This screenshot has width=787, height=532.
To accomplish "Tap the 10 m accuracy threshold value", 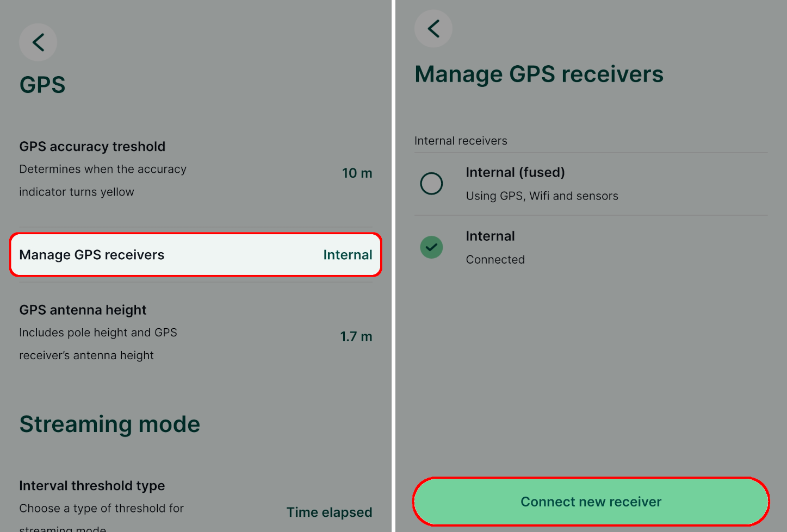I will click(357, 173).
